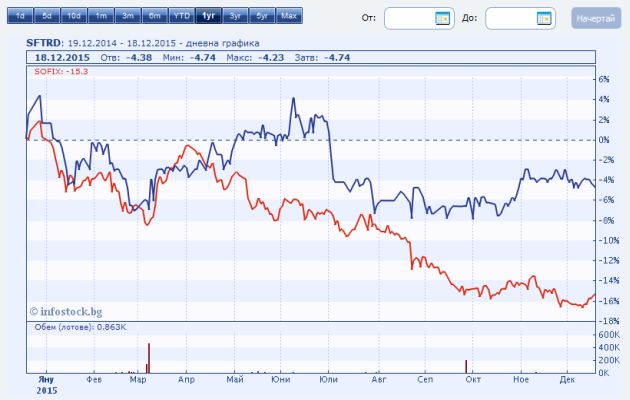The height and width of the screenshot is (400, 630).
Task: Switch chart to 6m period
Action: (155, 16)
